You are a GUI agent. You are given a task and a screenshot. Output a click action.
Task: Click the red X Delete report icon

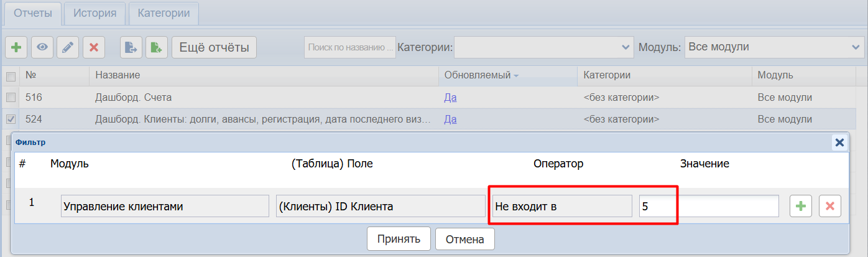[94, 47]
